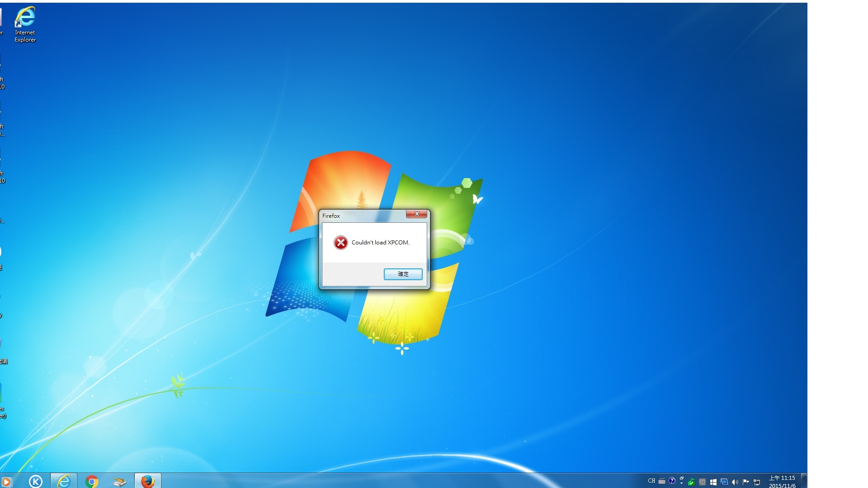The image size is (868, 488).
Task: Launch Google Chrome from taskbar
Action: click(92, 482)
